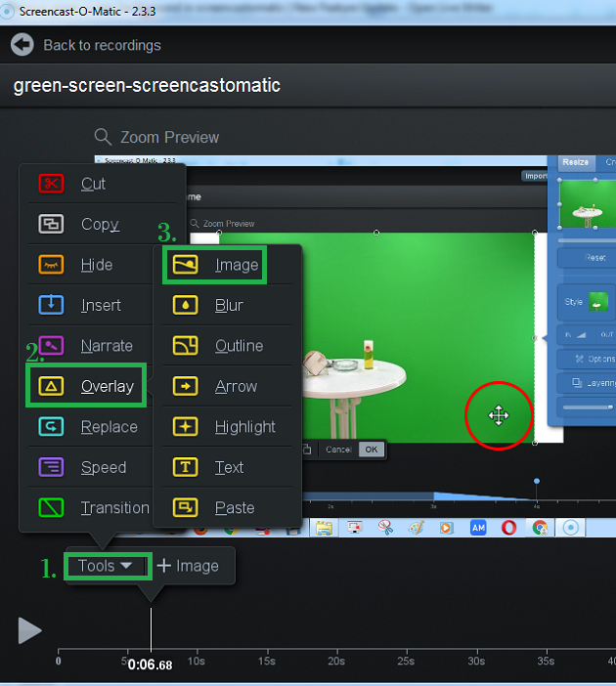Click Zoom Preview label
This screenshot has height=686, width=616.
click(169, 137)
